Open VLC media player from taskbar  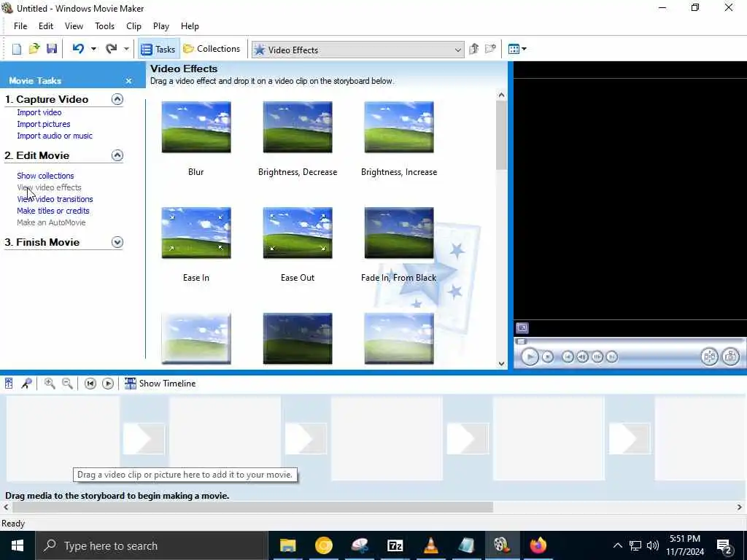click(x=430, y=545)
